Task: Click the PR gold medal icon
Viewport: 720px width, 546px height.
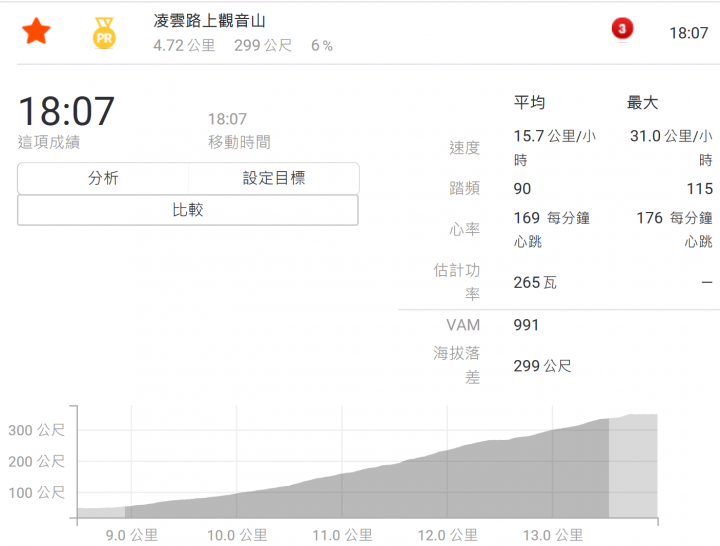Action: click(104, 33)
